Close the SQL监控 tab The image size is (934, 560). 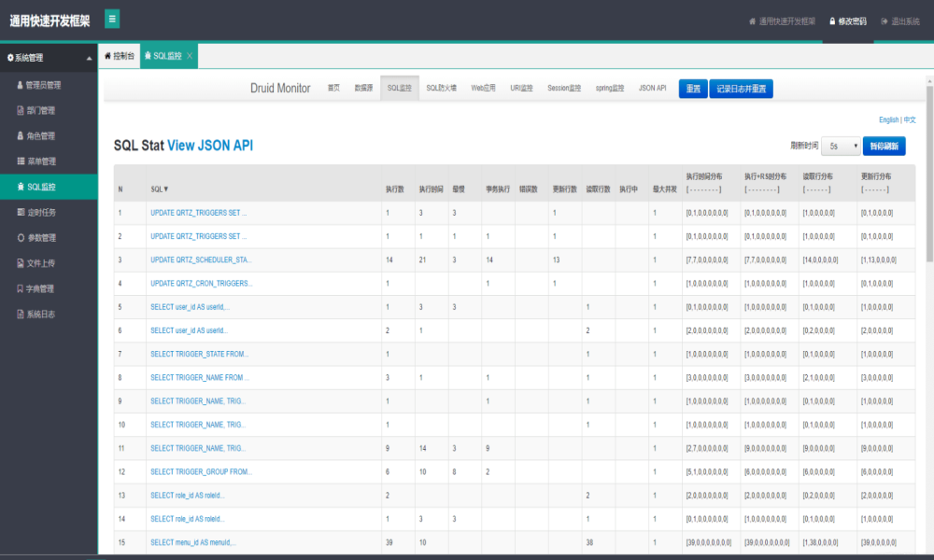click(x=190, y=56)
